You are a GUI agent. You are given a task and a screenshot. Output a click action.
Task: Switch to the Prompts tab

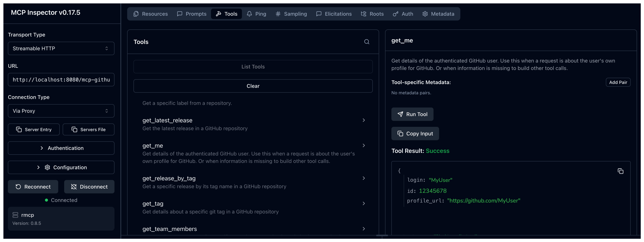point(192,14)
